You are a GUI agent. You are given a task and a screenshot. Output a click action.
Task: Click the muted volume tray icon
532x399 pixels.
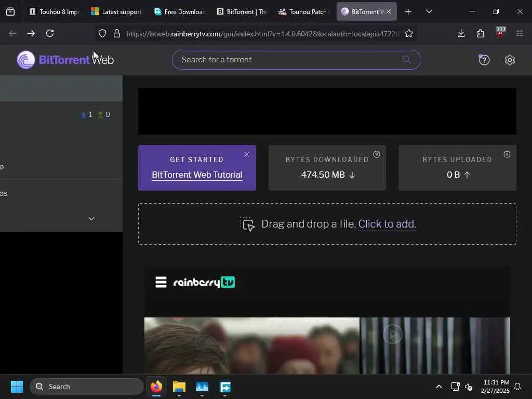(x=469, y=387)
